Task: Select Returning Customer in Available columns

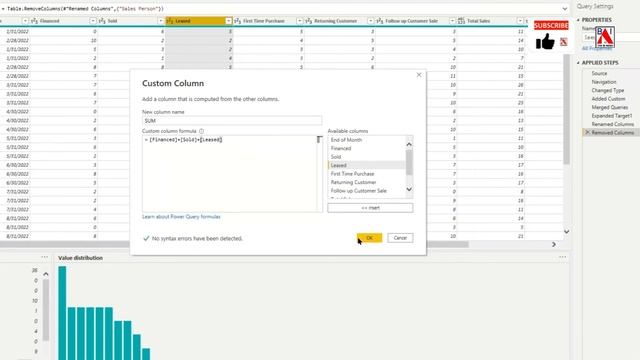Action: click(353, 182)
